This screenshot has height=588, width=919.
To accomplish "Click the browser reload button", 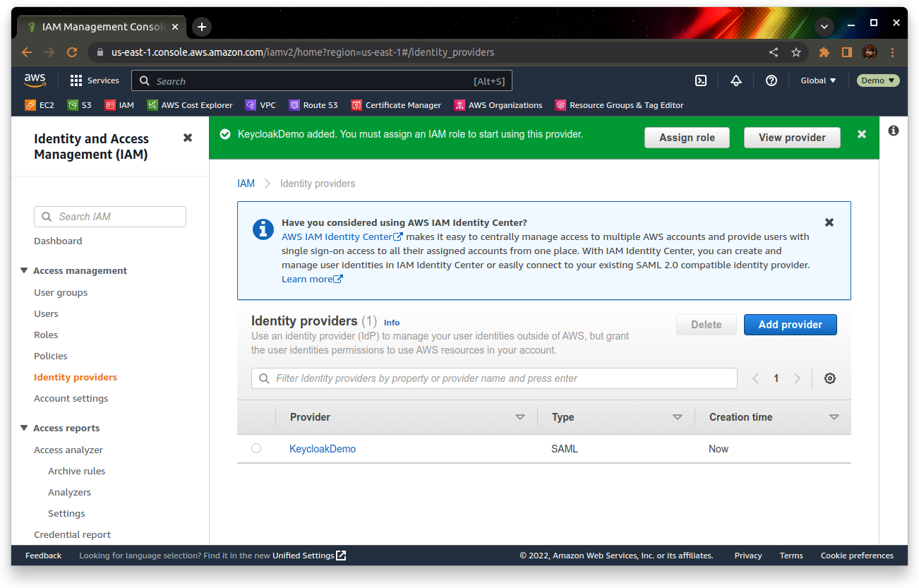I will 71,52.
